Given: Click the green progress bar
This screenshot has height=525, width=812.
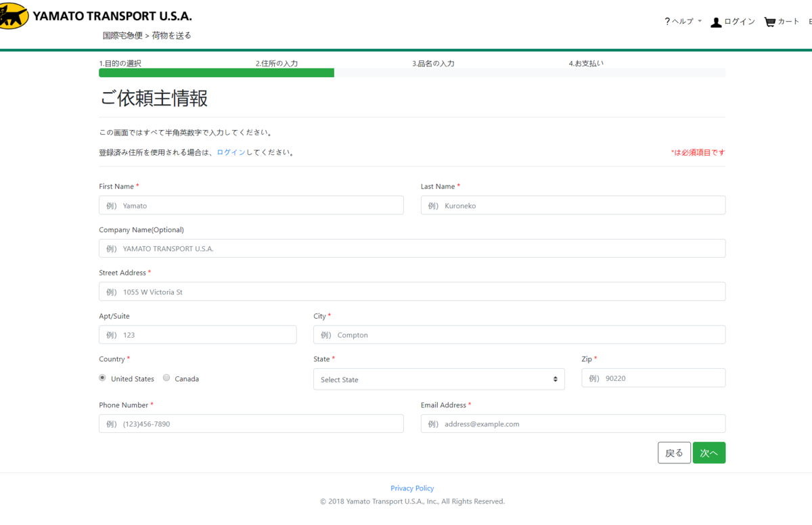Looking at the screenshot, I should coord(217,72).
